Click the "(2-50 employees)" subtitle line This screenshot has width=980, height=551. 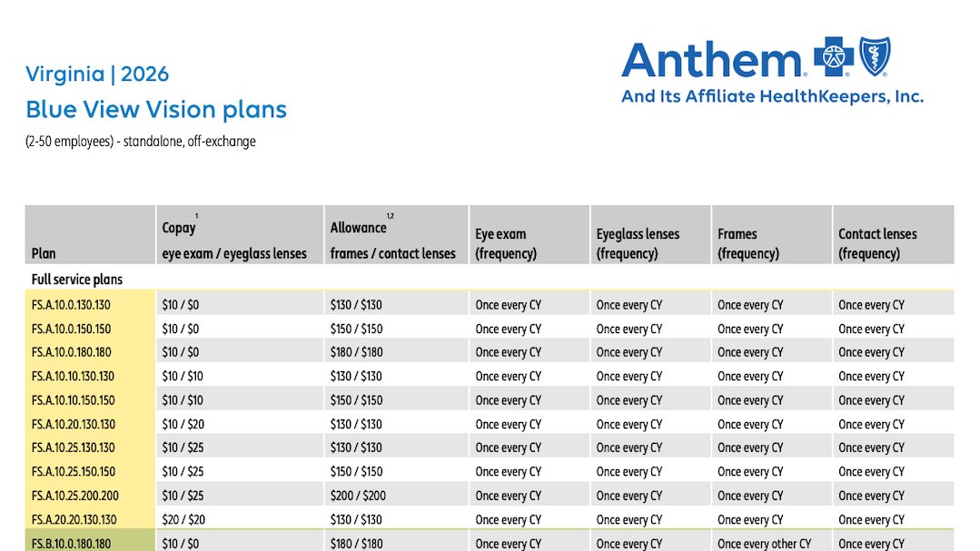coord(141,142)
